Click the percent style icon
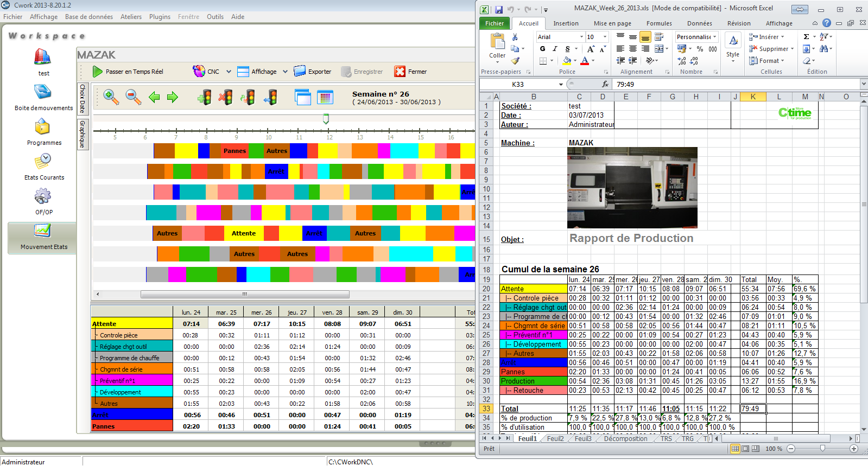 700,49
